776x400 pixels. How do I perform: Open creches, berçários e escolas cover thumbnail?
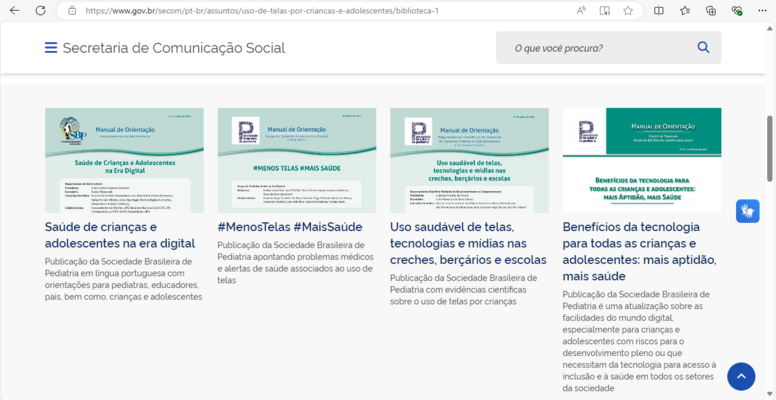(469, 160)
